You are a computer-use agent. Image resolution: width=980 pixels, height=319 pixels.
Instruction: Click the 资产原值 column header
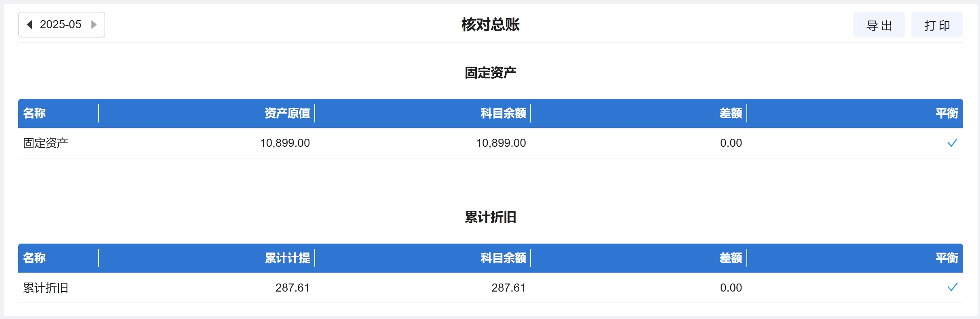click(287, 113)
